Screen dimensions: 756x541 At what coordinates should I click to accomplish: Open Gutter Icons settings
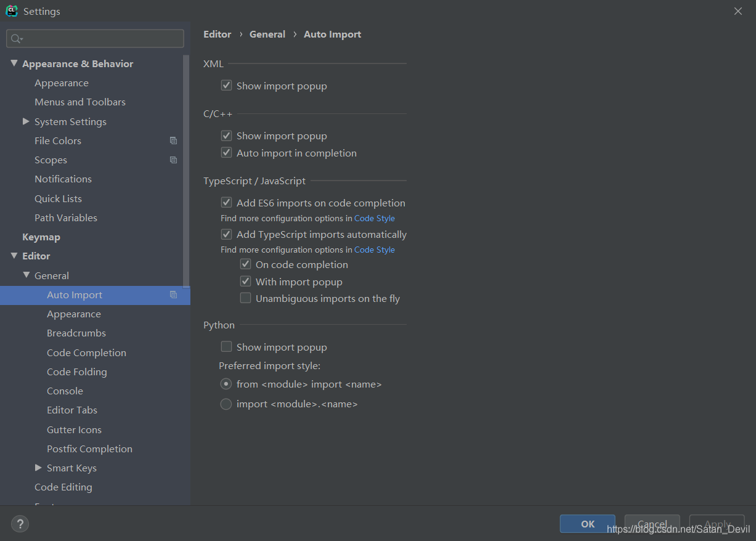(x=74, y=430)
